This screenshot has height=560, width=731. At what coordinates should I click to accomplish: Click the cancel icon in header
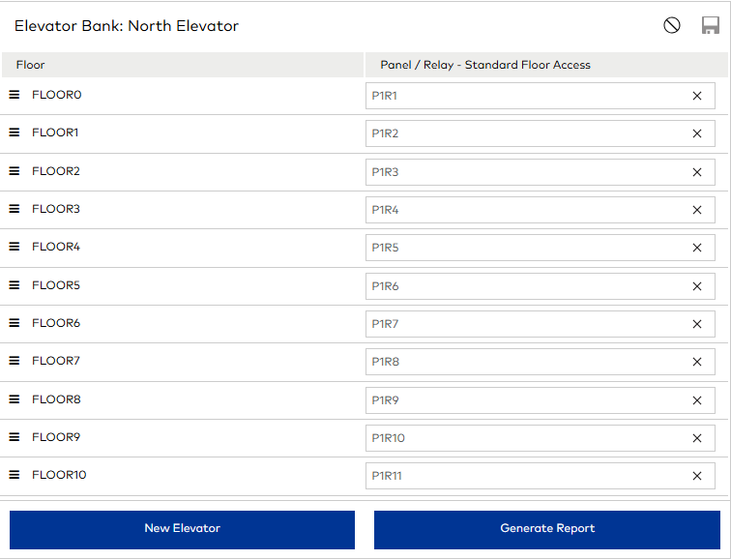672,26
